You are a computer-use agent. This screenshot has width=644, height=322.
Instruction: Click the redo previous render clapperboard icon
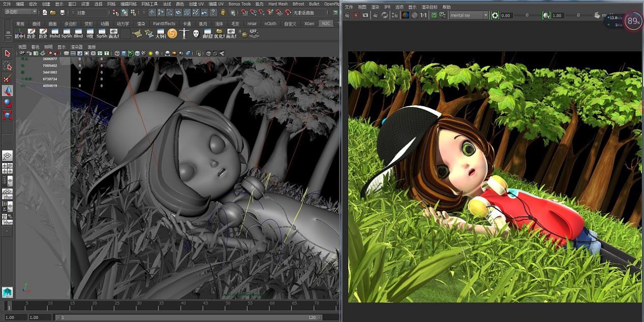[347, 15]
